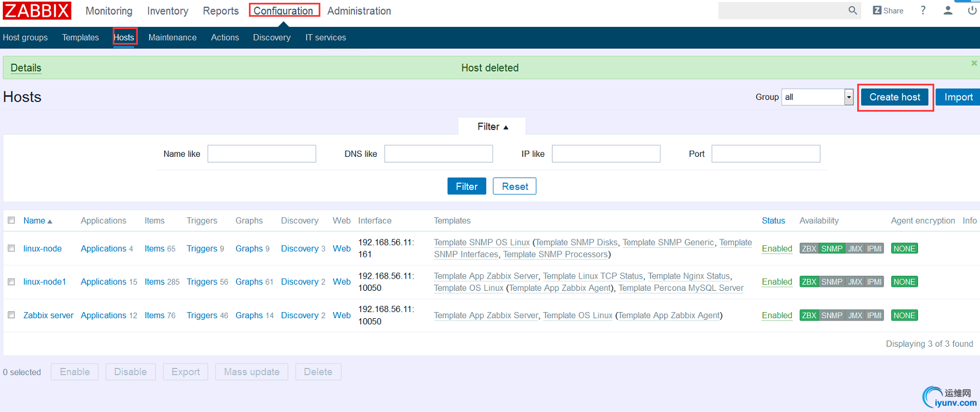Image resolution: width=980 pixels, height=412 pixels.
Task: Click the Reset filter button
Action: pos(515,186)
